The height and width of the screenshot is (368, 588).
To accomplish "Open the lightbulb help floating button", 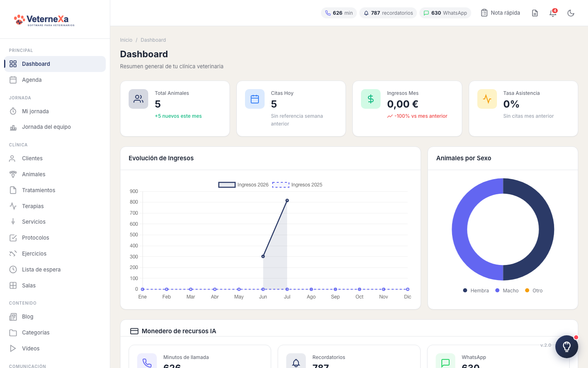I will (x=567, y=347).
